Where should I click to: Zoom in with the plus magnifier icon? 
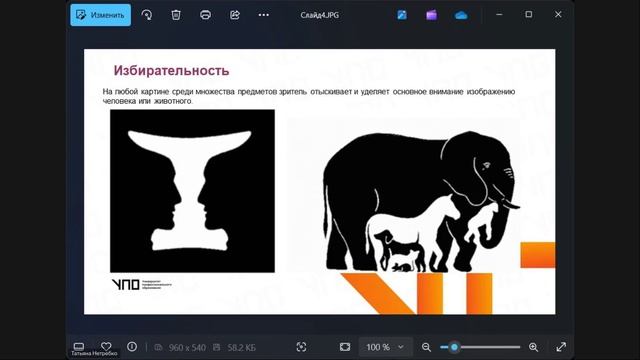[x=533, y=347]
